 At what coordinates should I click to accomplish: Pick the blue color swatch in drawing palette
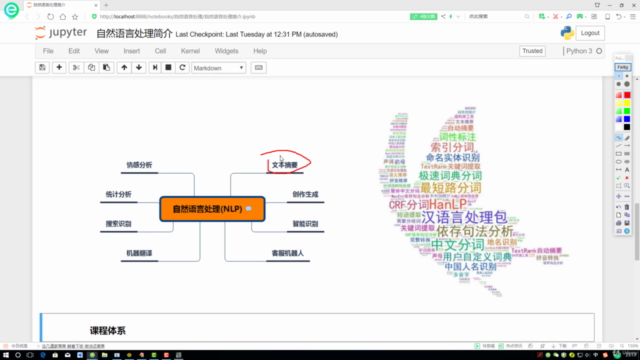[627, 119]
